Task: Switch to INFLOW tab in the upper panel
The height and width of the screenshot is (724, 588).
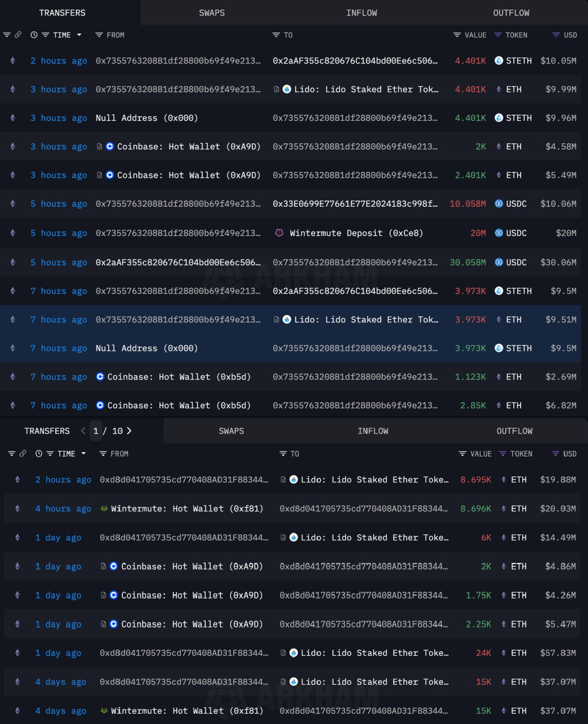Action: pyautogui.click(x=362, y=13)
